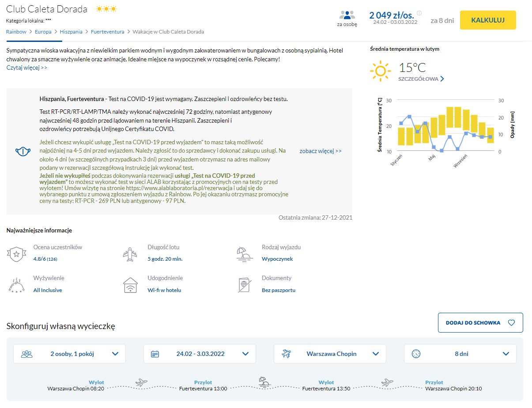Click DODAJ DO SCHOWKA button
Screen dimensions: 532x408
[480, 323]
